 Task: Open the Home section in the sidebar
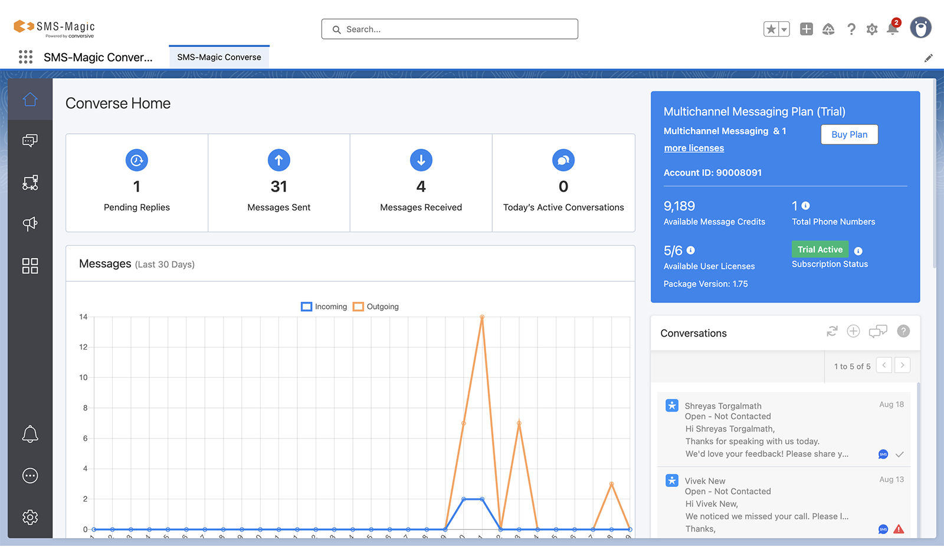pos(30,100)
